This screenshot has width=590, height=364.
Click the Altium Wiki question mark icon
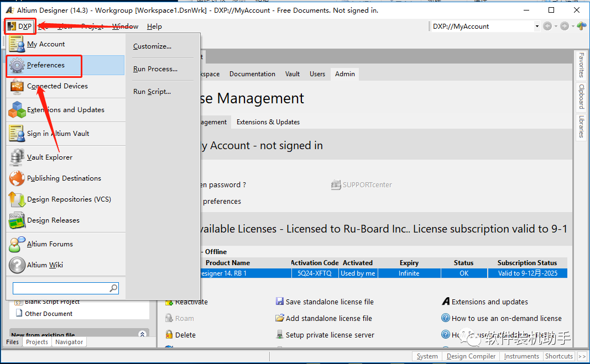(17, 265)
